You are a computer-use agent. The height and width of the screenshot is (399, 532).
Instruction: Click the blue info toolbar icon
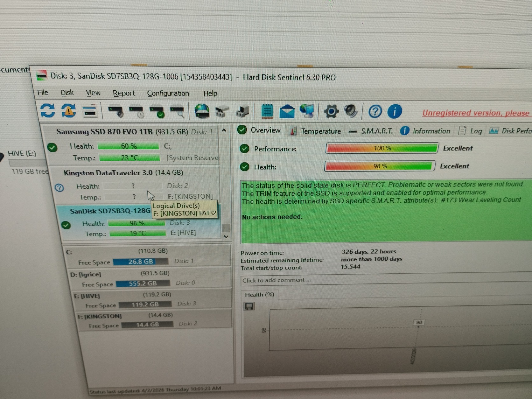coord(395,112)
